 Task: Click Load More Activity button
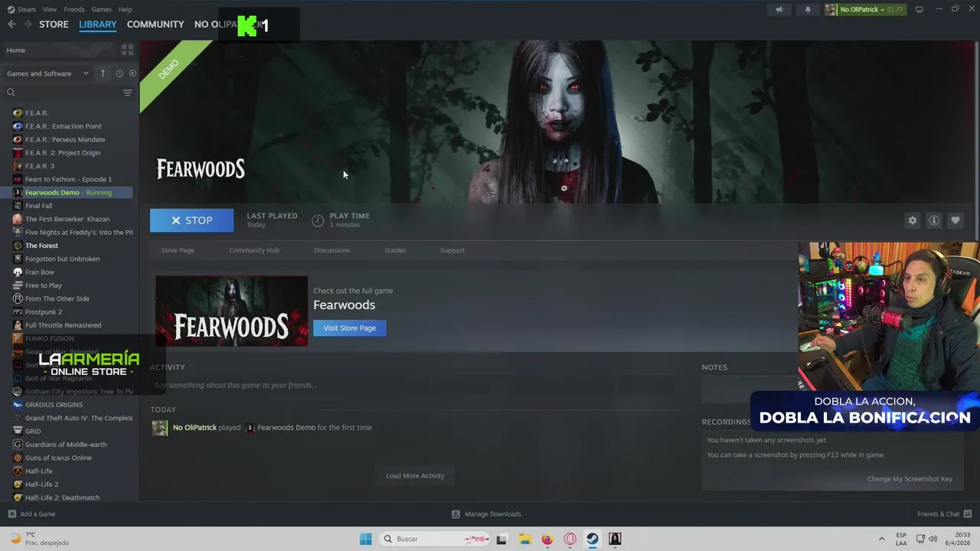(415, 475)
